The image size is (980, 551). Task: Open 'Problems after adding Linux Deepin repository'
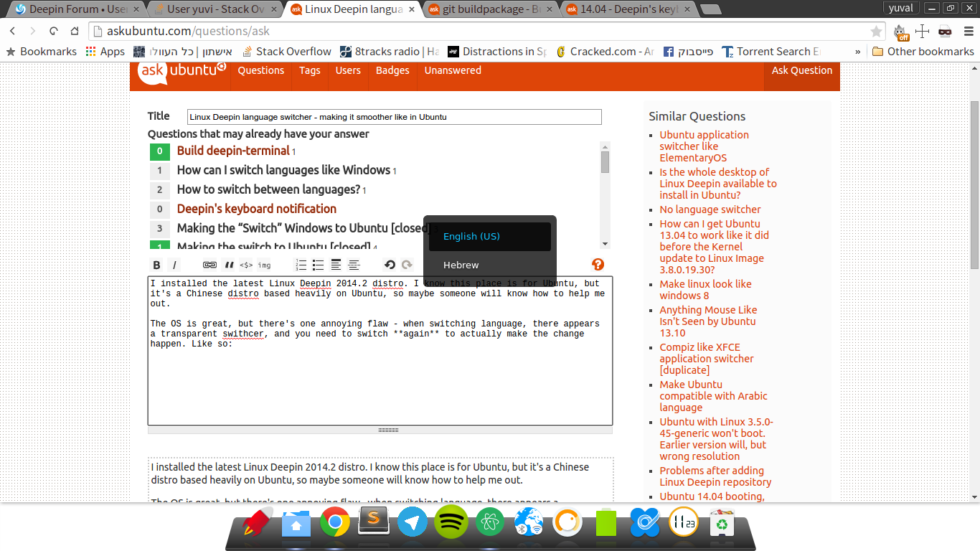coord(716,476)
